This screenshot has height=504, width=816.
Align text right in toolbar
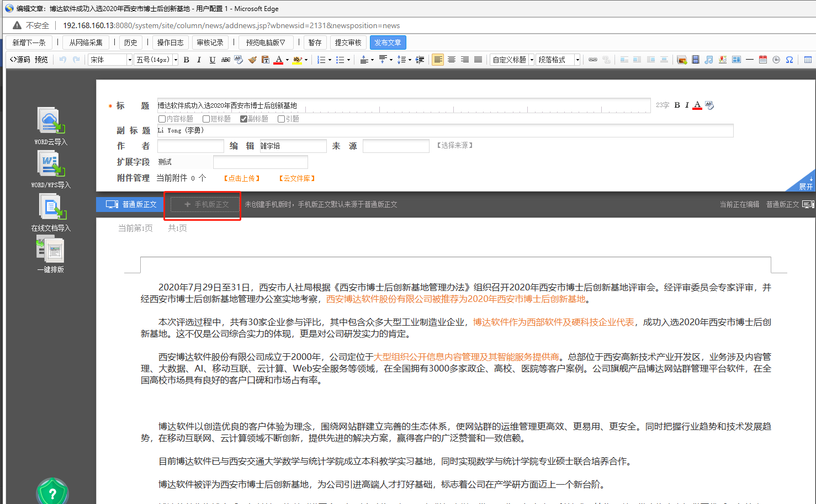[465, 60]
